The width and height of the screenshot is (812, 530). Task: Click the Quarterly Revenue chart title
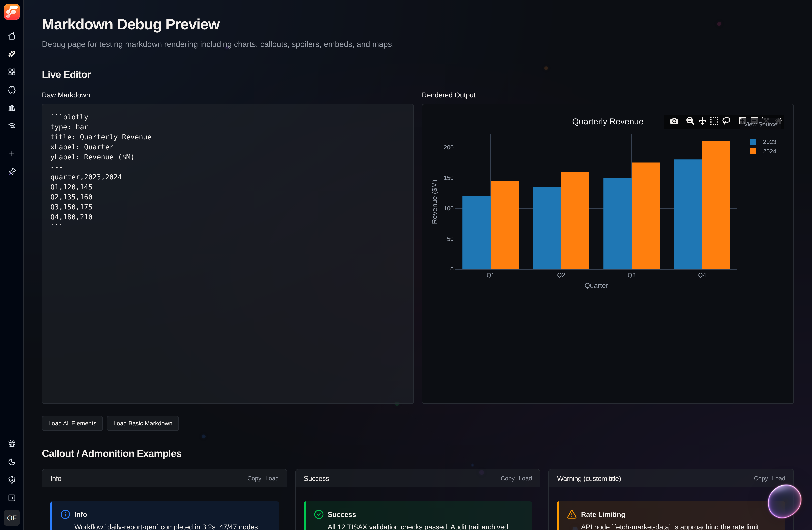(608, 122)
